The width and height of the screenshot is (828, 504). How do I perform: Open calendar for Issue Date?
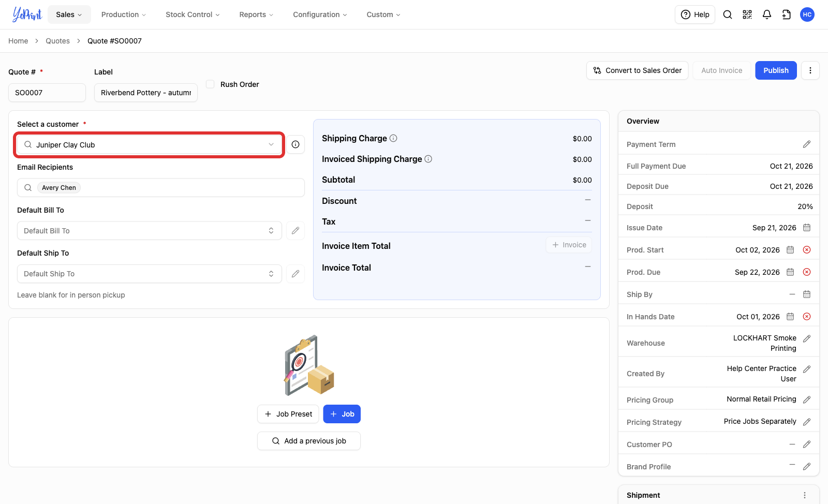807,228
